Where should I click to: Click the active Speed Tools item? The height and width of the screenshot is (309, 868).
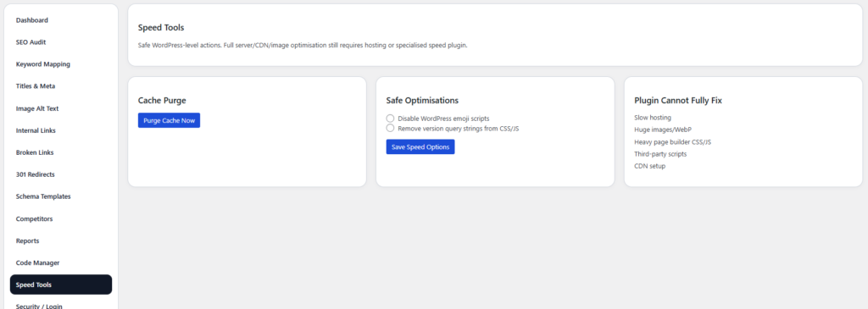61,284
